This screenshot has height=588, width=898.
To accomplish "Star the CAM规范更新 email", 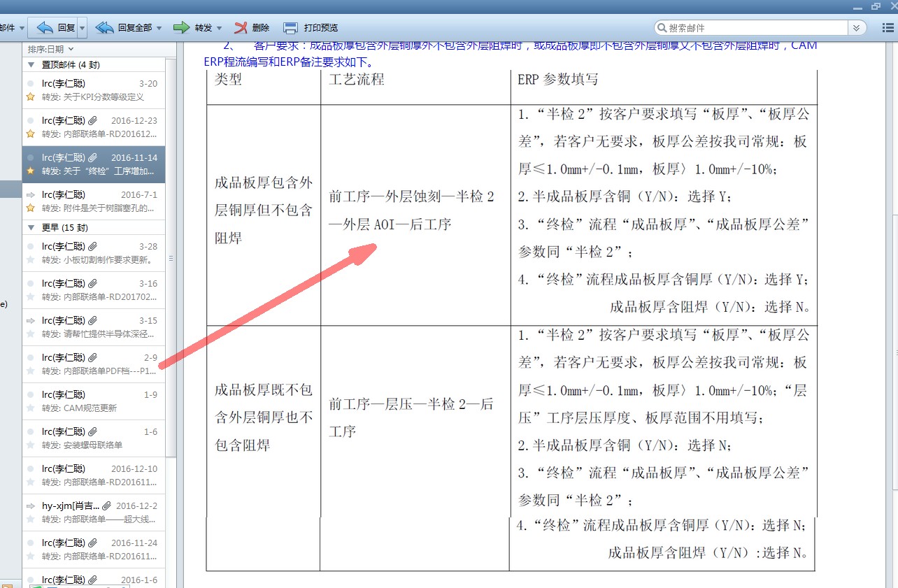I will tap(30, 408).
